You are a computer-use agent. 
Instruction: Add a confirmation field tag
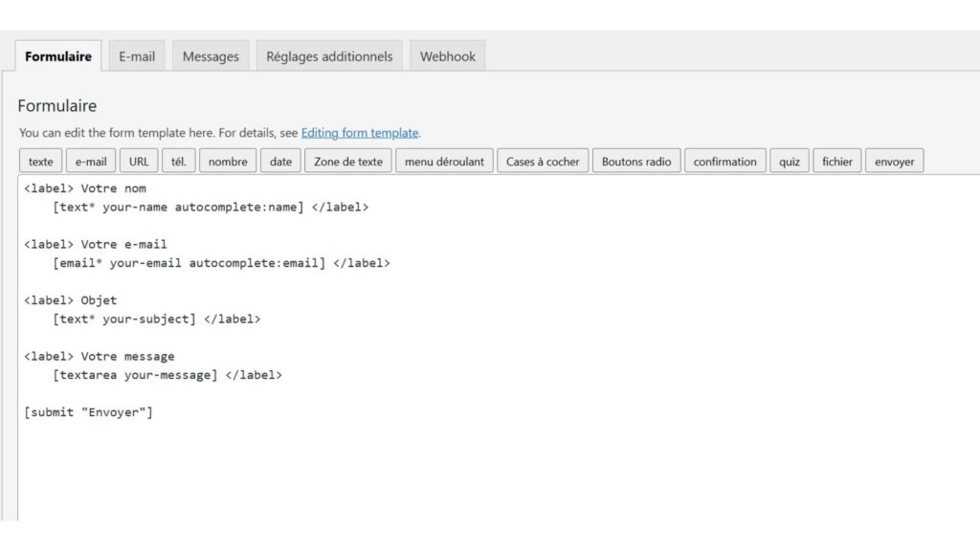pos(724,162)
